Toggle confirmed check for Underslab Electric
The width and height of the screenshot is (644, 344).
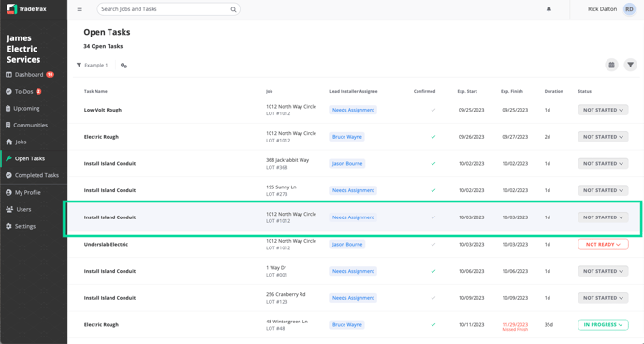pyautogui.click(x=432, y=245)
